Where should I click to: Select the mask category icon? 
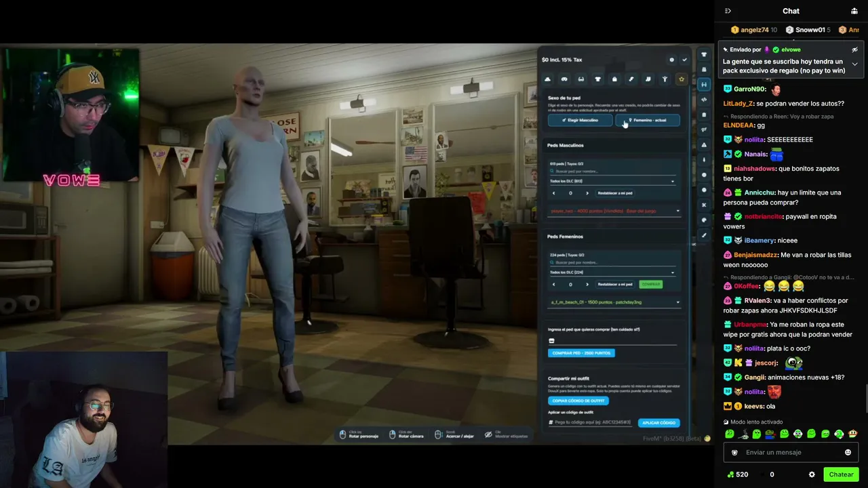click(x=564, y=79)
